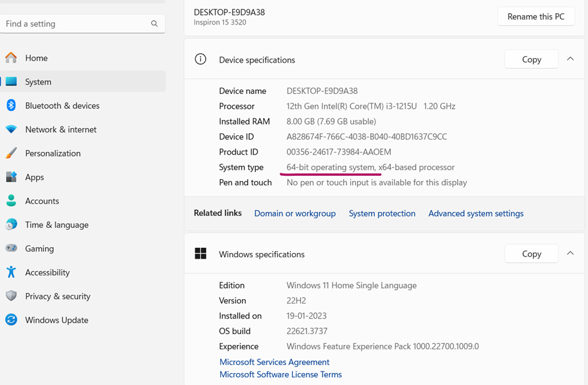Select System in the settings sidebar
The height and width of the screenshot is (385, 588).
click(38, 82)
